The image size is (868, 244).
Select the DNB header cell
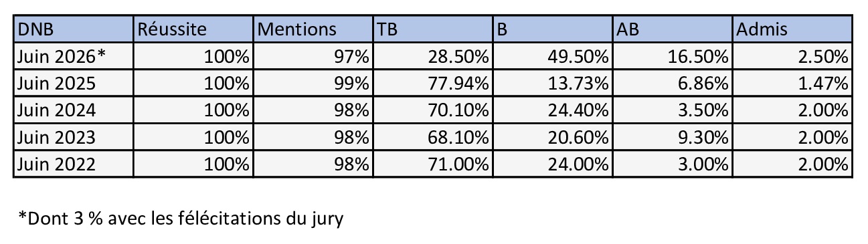tap(73, 30)
